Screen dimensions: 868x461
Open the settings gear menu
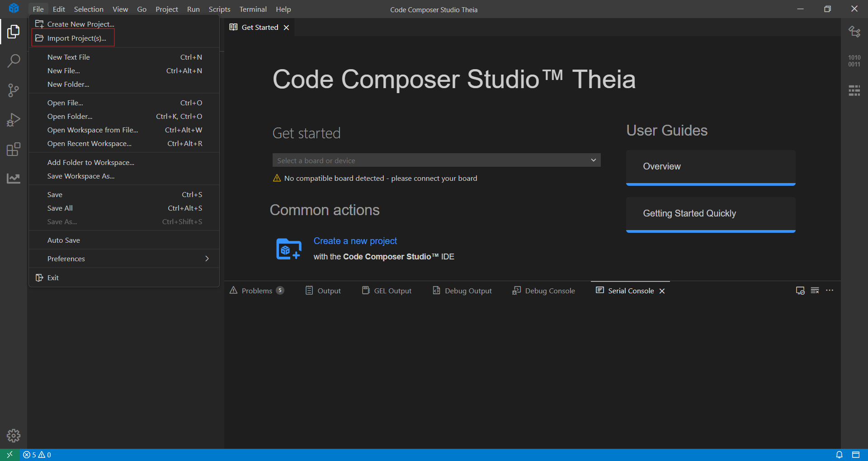pyautogui.click(x=14, y=436)
